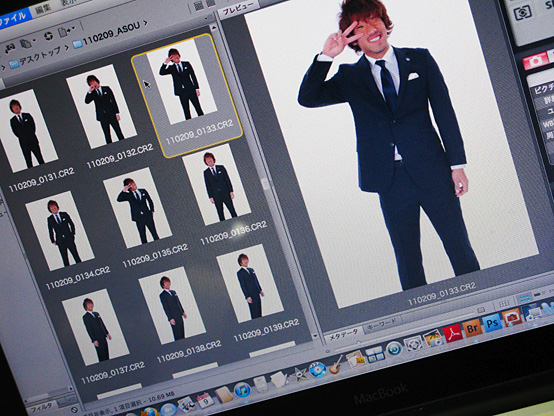Open the refine icon's dropdown arrow
Viewport: 554px width, 416px height.
point(34,40)
